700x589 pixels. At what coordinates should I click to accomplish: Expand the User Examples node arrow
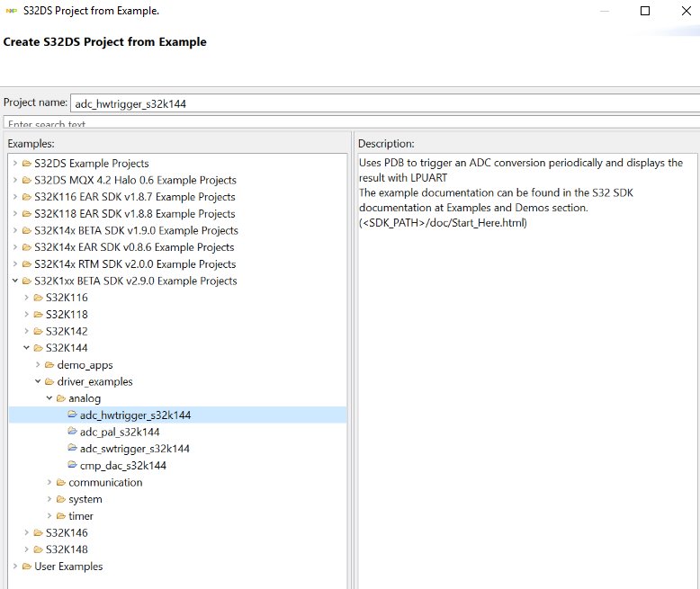coord(15,567)
